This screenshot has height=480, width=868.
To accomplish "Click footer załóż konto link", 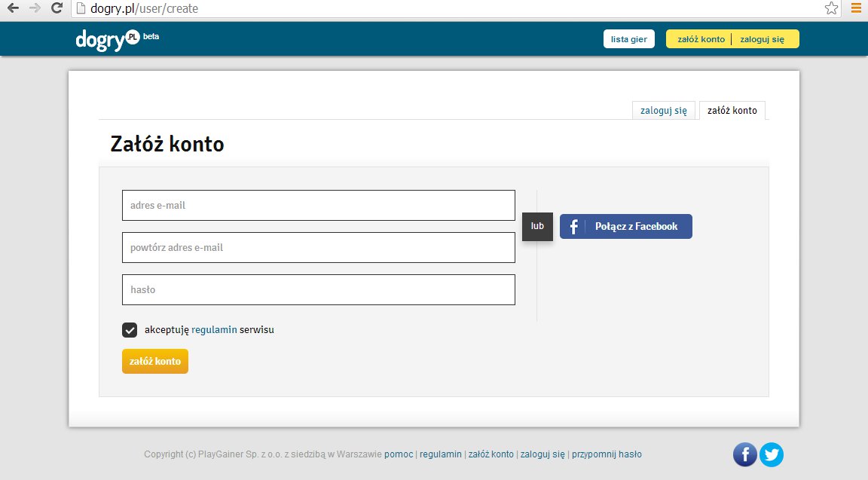I will [491, 454].
